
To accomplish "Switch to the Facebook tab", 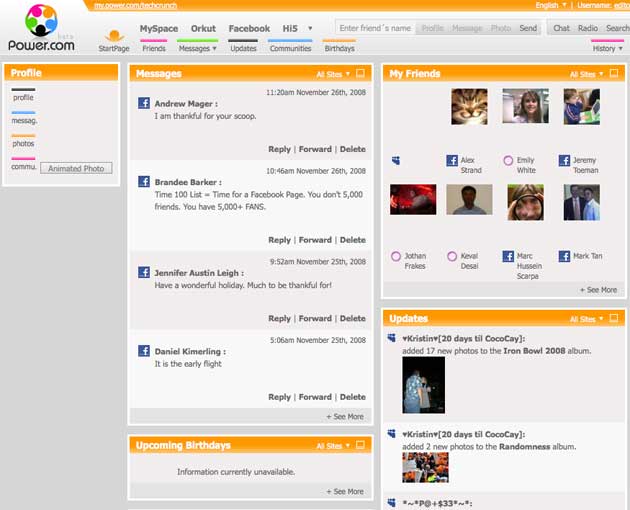I will point(249,29).
